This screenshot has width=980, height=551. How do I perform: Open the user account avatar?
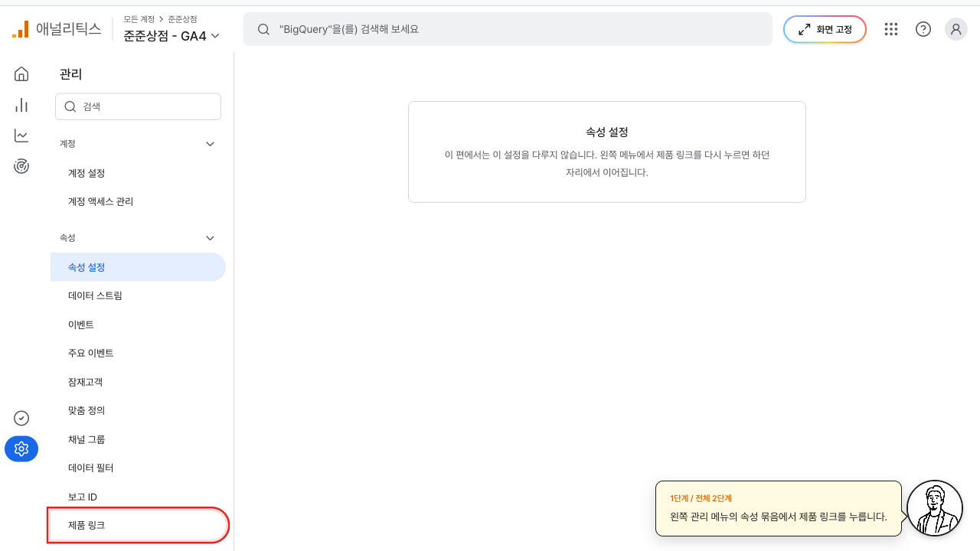(x=956, y=29)
